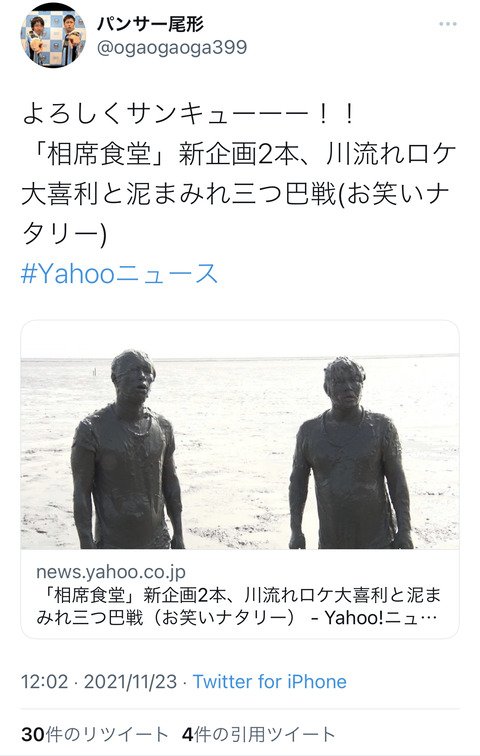The width and height of the screenshot is (480, 756).
Task: Click the 2021/11/23 date
Action: point(130,682)
